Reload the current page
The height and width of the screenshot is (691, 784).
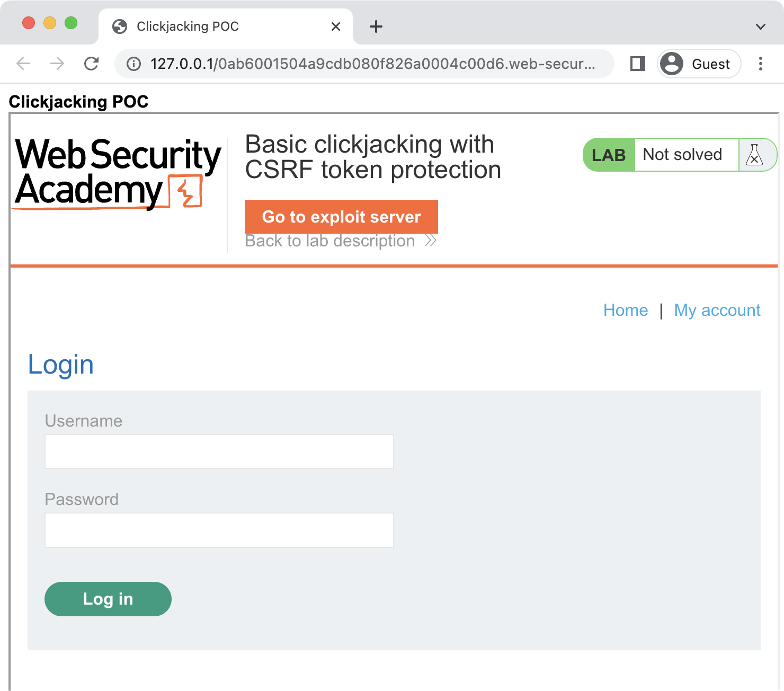click(x=92, y=64)
